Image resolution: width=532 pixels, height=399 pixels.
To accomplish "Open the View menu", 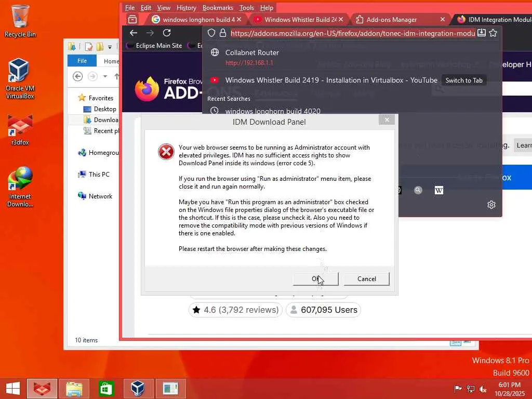I will coord(164,8).
